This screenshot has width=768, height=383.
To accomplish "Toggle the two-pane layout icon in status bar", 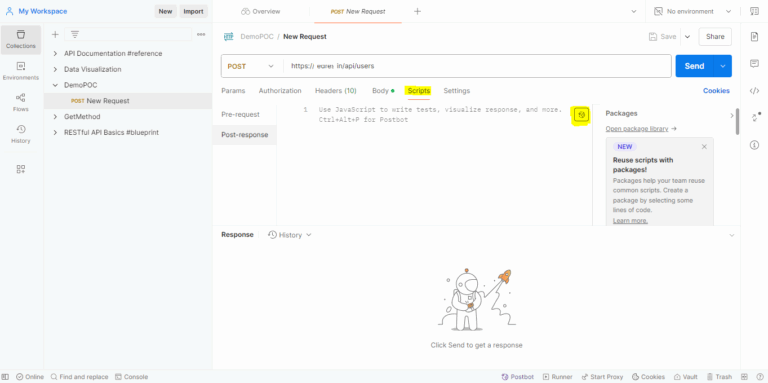I will pyautogui.click(x=744, y=377).
